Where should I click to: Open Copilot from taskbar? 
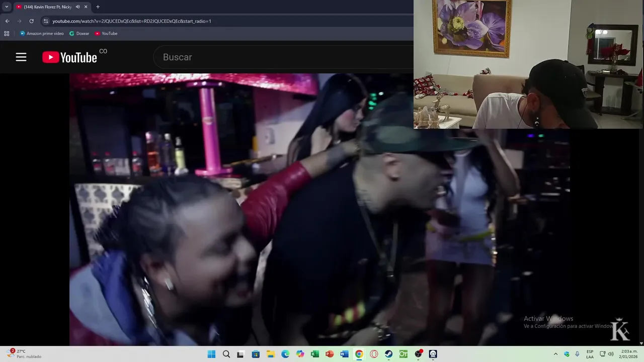[300, 354]
